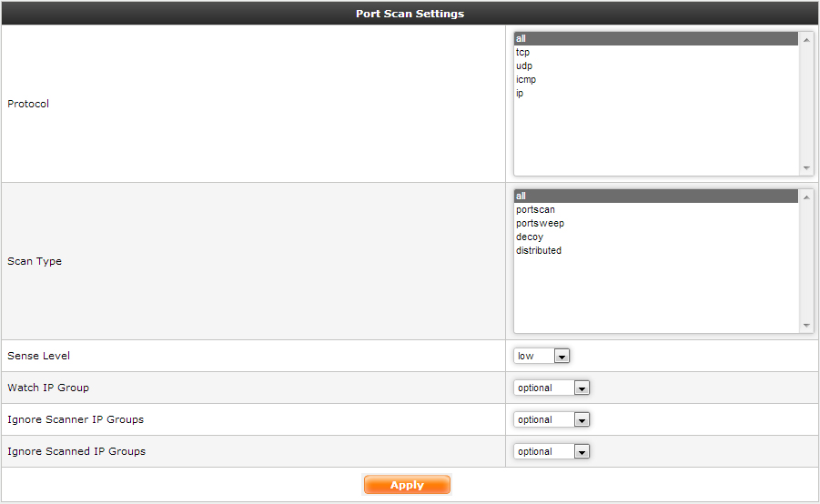The height and width of the screenshot is (504, 820).
Task: Expand the Ignore Scanned IP Groups dropdown
Action: coord(552,451)
